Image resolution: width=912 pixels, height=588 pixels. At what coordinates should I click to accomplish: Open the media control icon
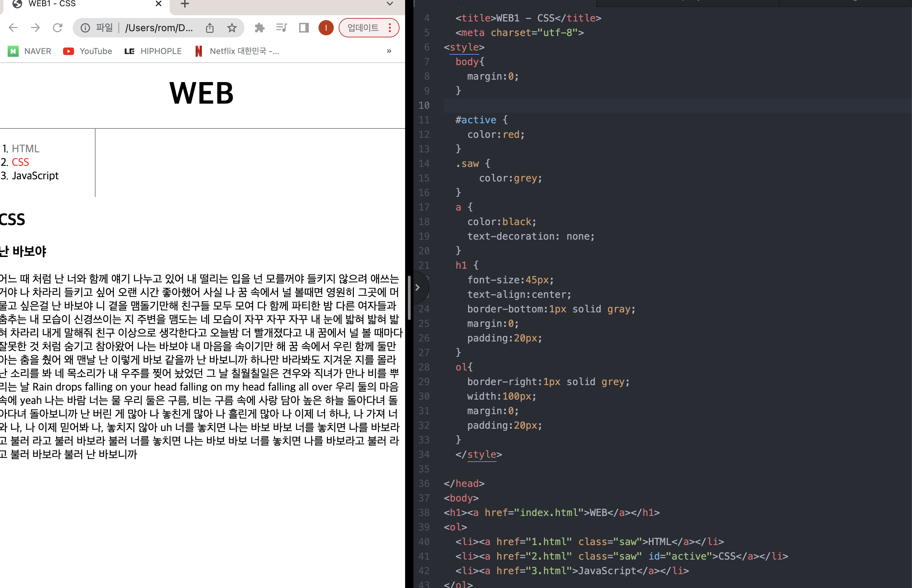(x=281, y=27)
